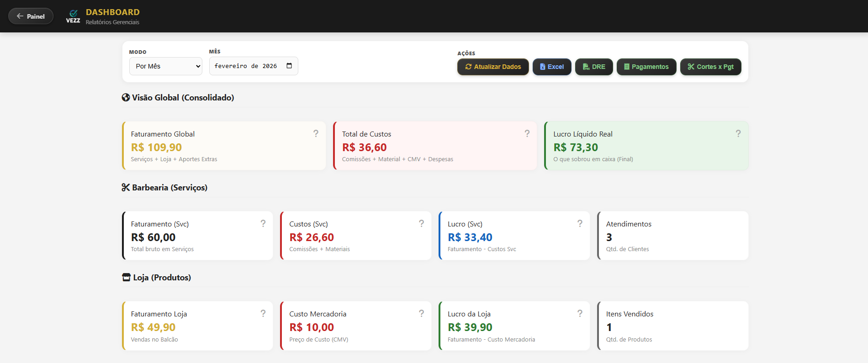Screen dimensions: 868x363
Task: Open the Pagamentos report
Action: coord(646,67)
